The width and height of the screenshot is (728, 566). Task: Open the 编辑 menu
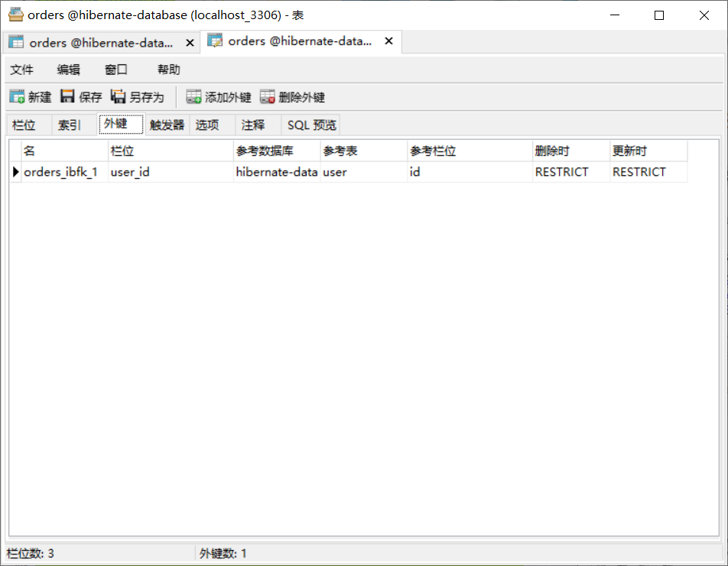[x=69, y=70]
